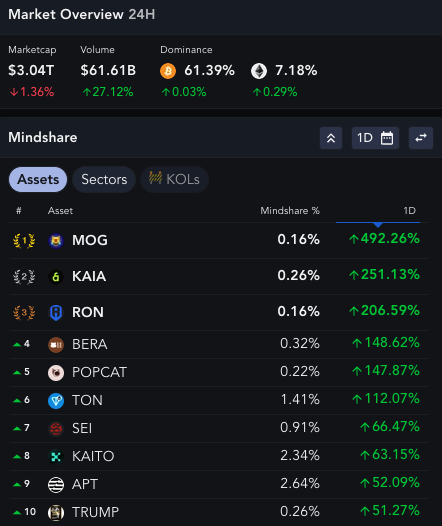
Task: Click SEI's 0.91% mindshare value
Action: pos(300,427)
